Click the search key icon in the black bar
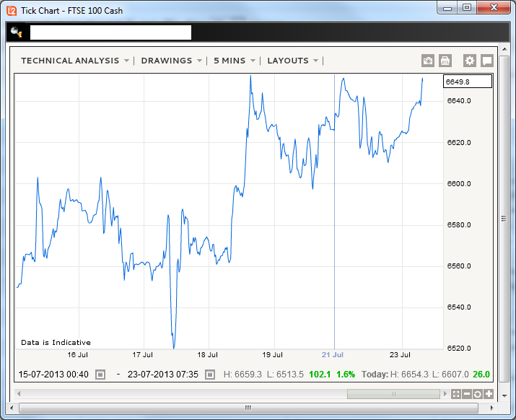Image resolution: width=516 pixels, height=420 pixels. (x=17, y=32)
